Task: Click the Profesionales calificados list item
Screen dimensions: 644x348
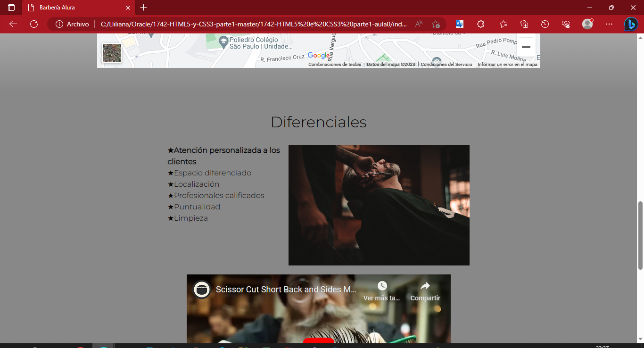Action: [216, 196]
